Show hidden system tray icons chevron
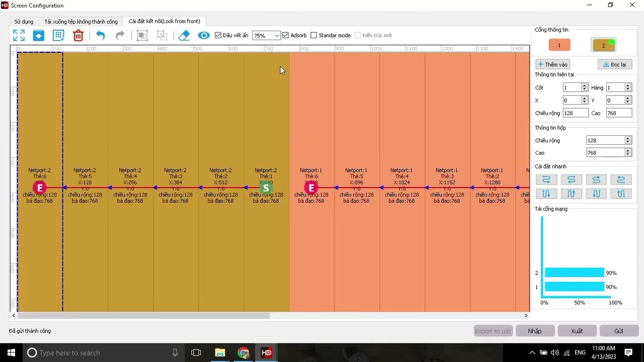Viewport: 644px width, 362px height. coord(532,353)
